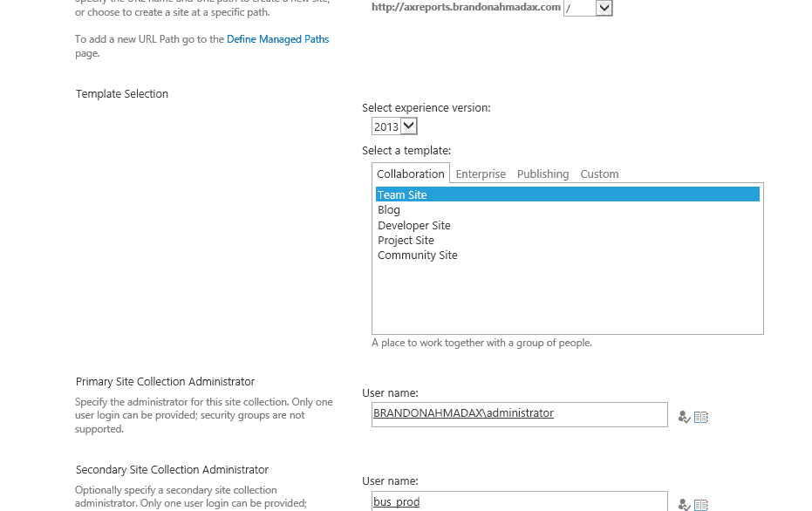Open address book browse for primary administrator

(x=700, y=417)
